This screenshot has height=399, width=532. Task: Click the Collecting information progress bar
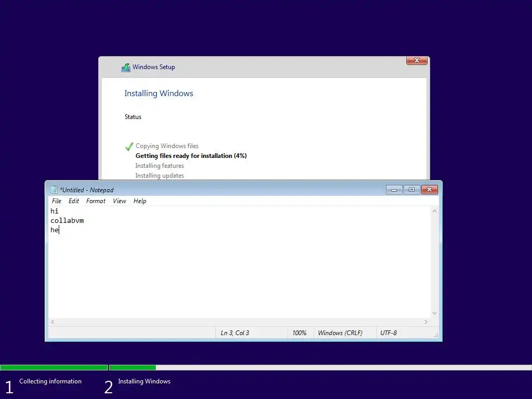pyautogui.click(x=54, y=367)
